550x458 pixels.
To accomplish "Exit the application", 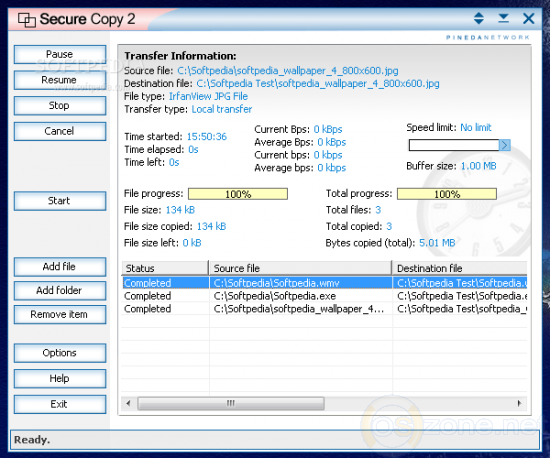I will pos(60,404).
